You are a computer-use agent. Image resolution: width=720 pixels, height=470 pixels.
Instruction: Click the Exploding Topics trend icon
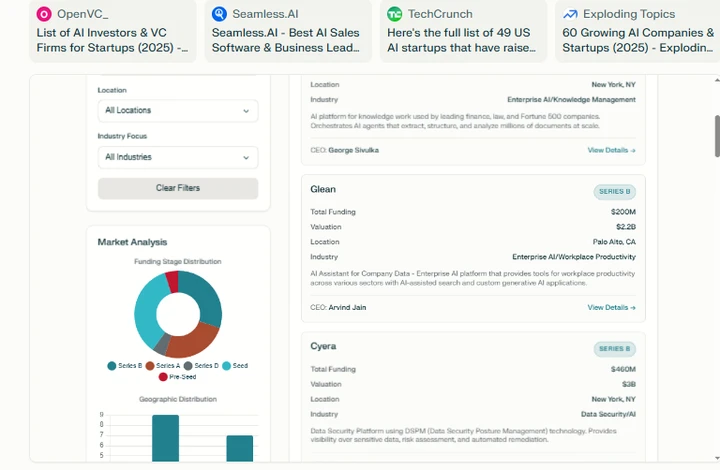[x=570, y=14]
